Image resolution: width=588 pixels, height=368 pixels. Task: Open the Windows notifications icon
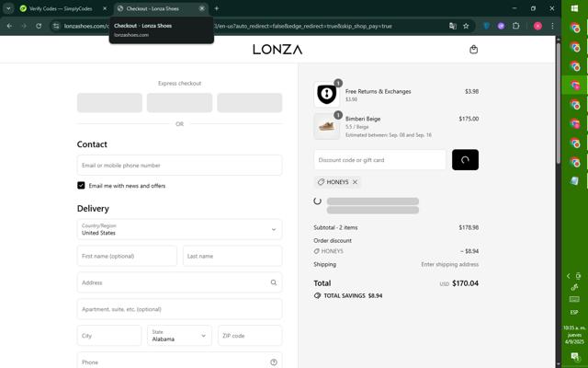coord(574,356)
